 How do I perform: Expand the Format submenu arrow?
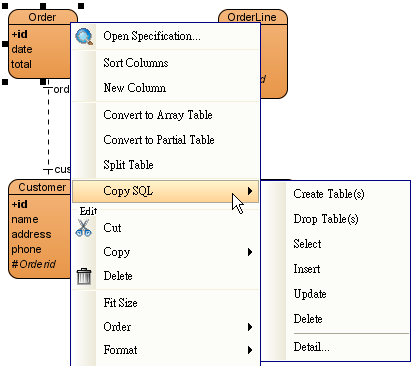click(x=250, y=350)
